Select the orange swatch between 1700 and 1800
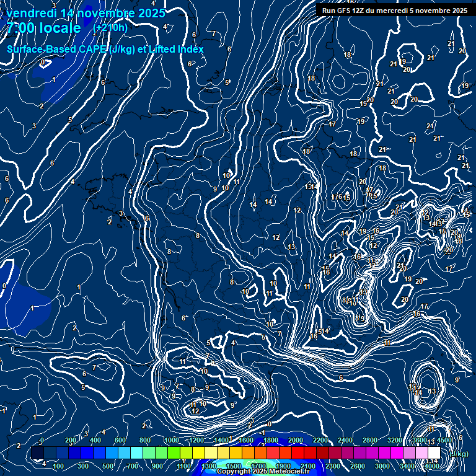This screenshot has height=476, width=476. click(261, 452)
